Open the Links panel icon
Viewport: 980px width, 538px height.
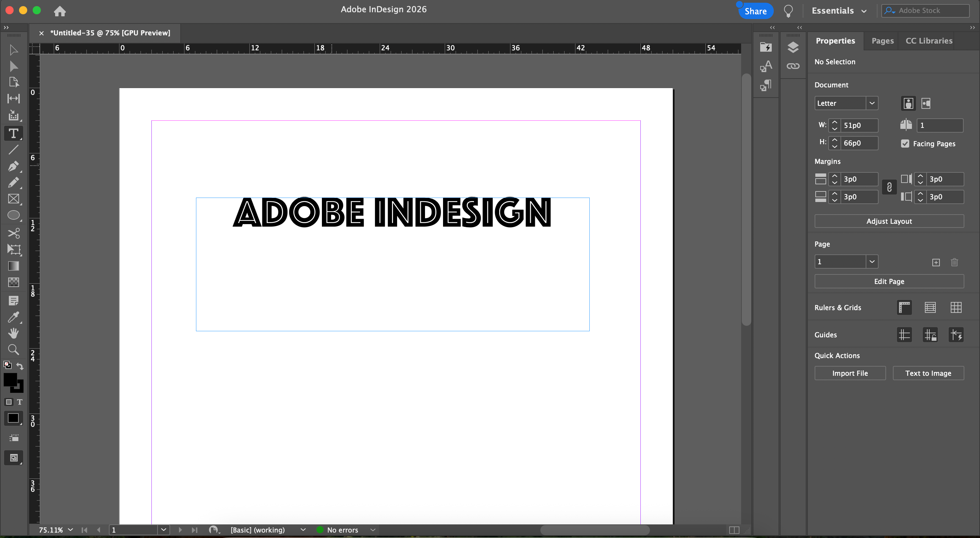pos(793,66)
